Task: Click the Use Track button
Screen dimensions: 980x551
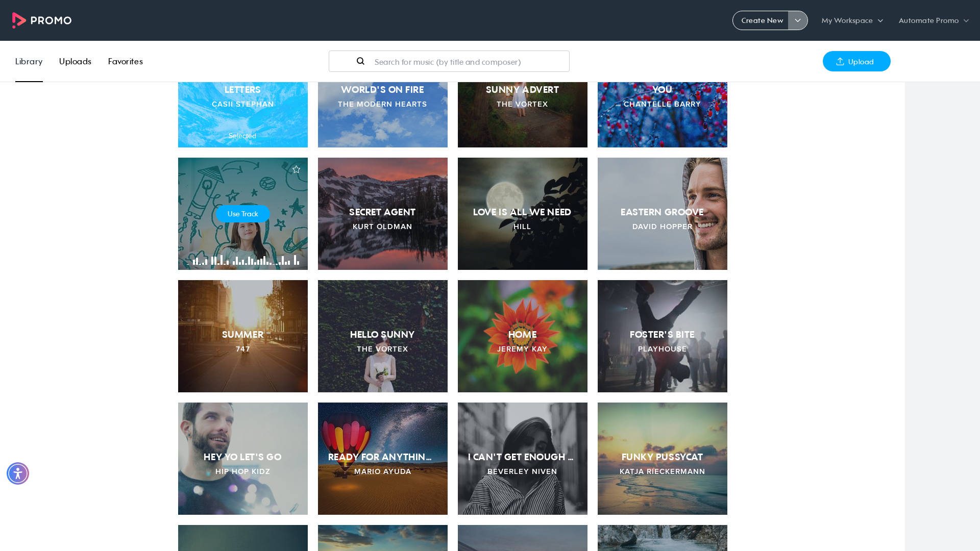Action: (x=243, y=214)
